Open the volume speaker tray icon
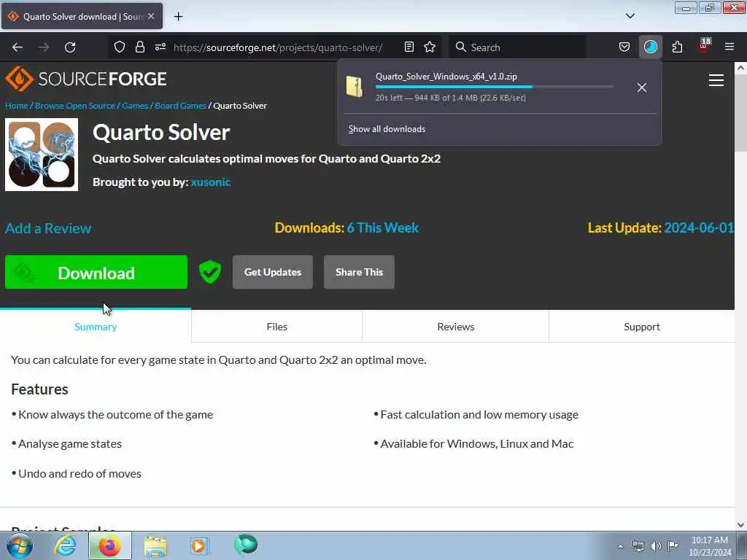 (x=656, y=546)
